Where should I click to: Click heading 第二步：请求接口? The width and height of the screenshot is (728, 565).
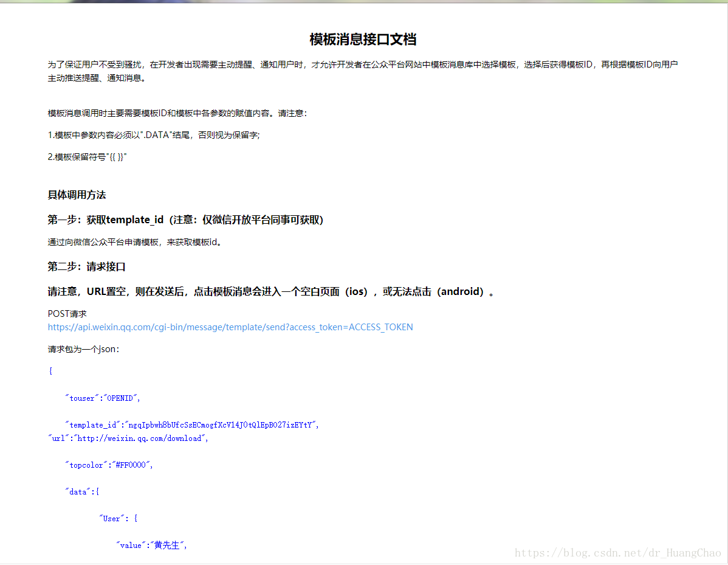pyautogui.click(x=87, y=267)
